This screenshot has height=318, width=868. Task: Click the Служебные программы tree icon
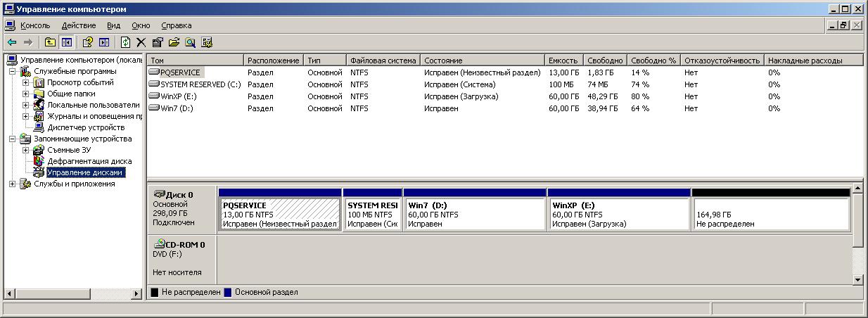[x=26, y=72]
